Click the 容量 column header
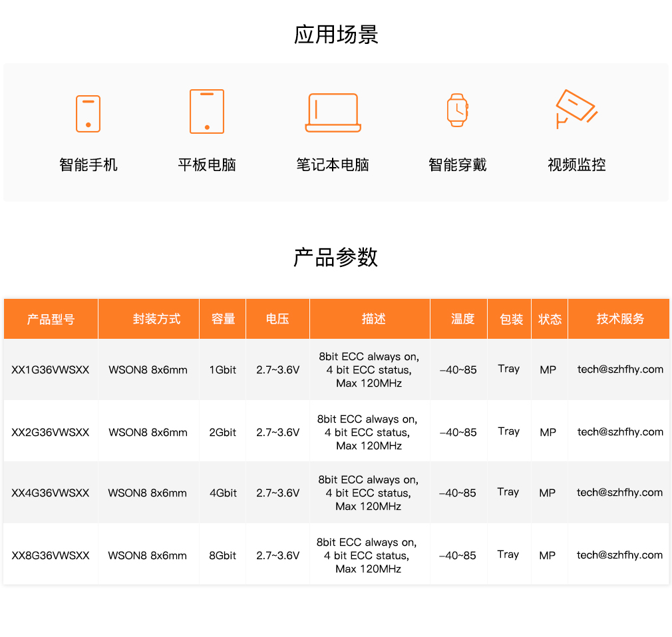This screenshot has height=637, width=672. click(x=223, y=319)
